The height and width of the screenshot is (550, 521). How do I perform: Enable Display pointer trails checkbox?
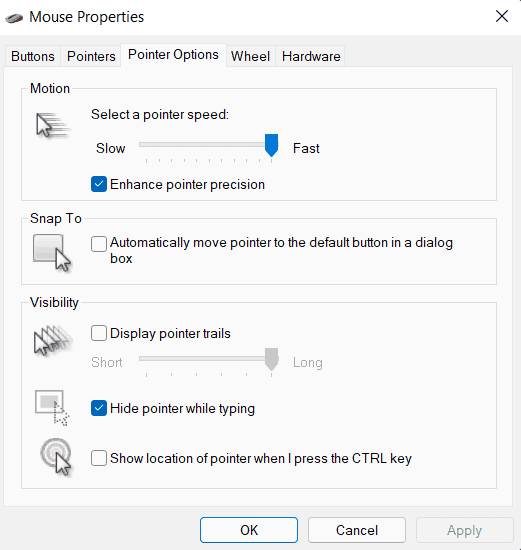tap(99, 333)
